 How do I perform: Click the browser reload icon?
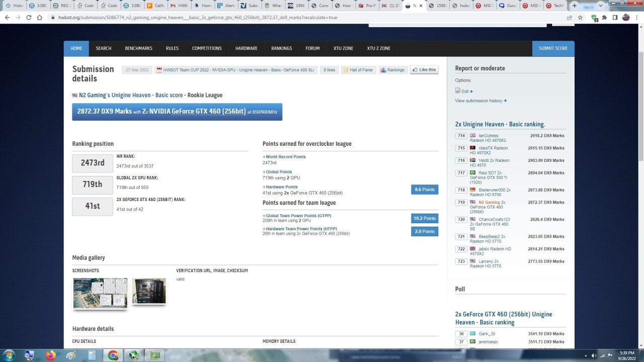29,17
